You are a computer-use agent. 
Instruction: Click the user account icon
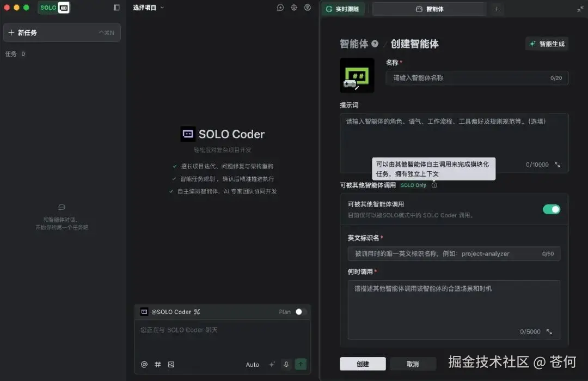pos(307,8)
